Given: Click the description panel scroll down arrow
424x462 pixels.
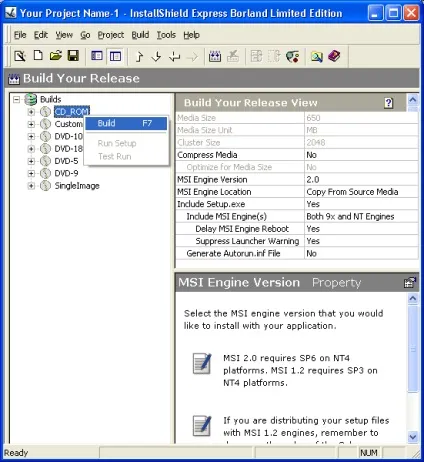Looking at the screenshot, I should click(413, 437).
